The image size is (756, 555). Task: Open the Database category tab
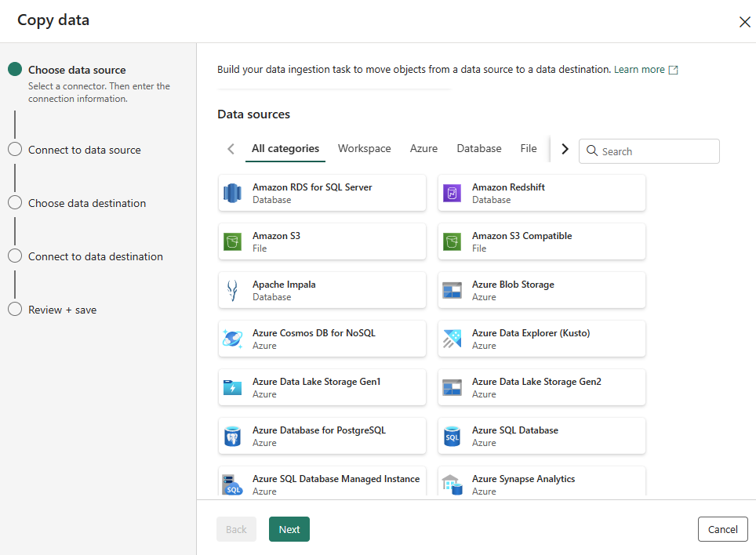pos(478,148)
